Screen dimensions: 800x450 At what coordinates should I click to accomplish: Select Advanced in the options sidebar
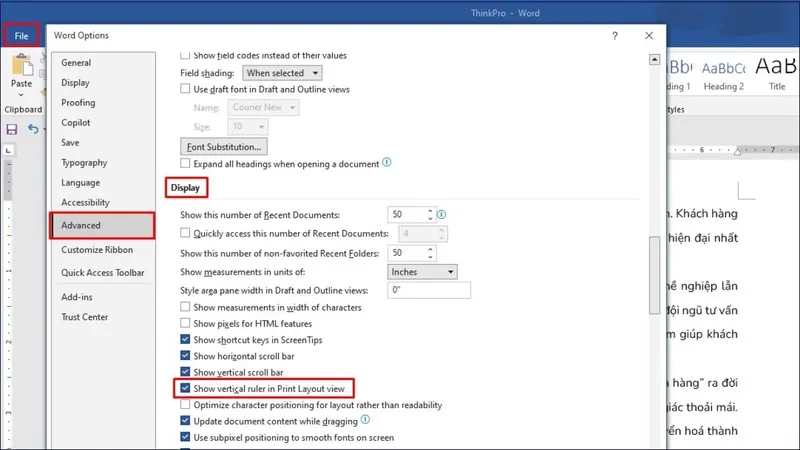(x=103, y=225)
